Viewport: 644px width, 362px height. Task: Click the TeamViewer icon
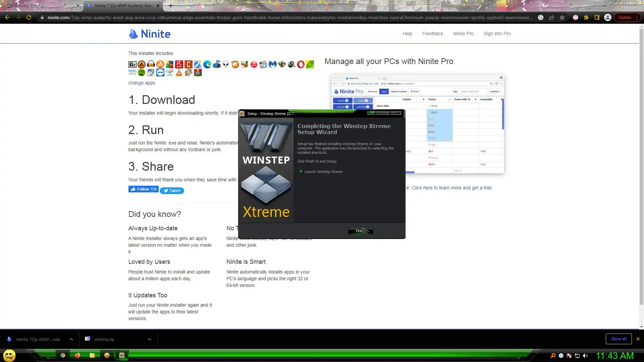point(160,73)
